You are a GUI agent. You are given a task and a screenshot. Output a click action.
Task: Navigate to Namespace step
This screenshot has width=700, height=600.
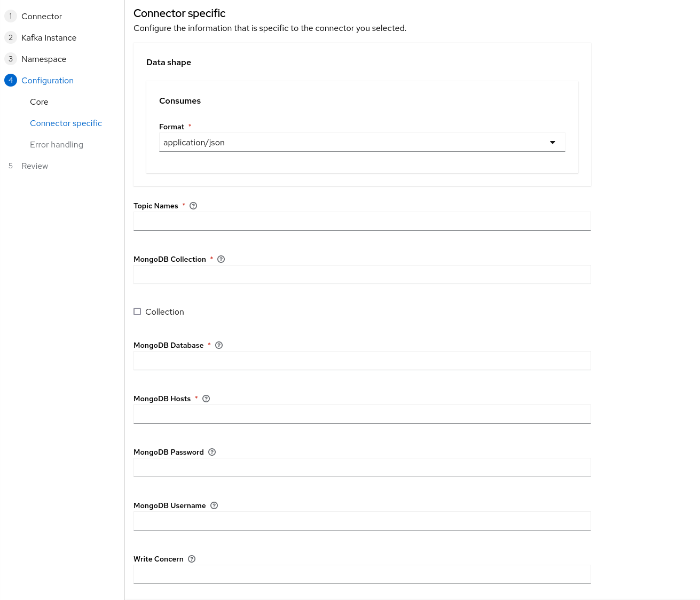[44, 59]
